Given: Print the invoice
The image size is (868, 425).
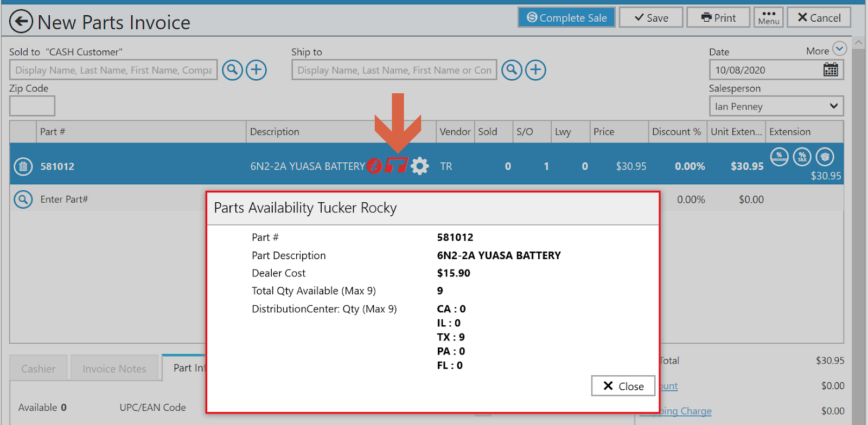Looking at the screenshot, I should tap(718, 17).
